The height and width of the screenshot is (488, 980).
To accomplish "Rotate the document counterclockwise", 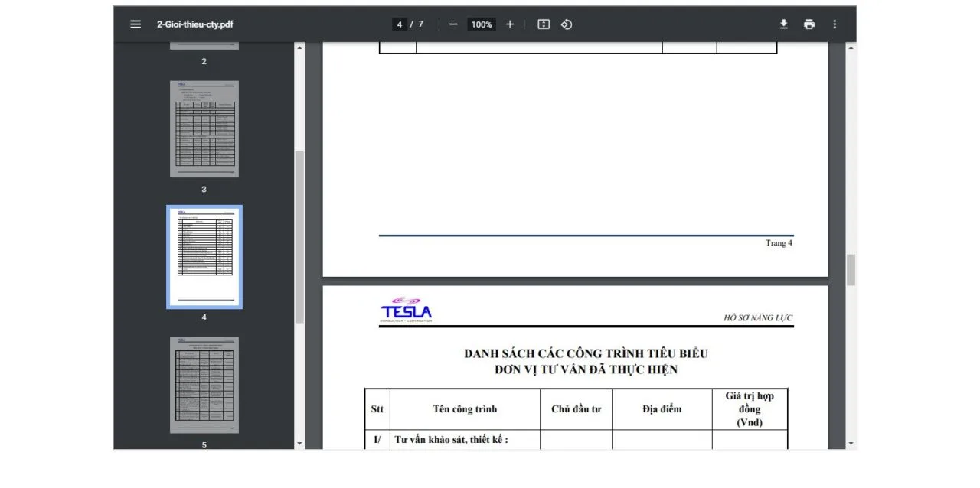I will coord(567,24).
